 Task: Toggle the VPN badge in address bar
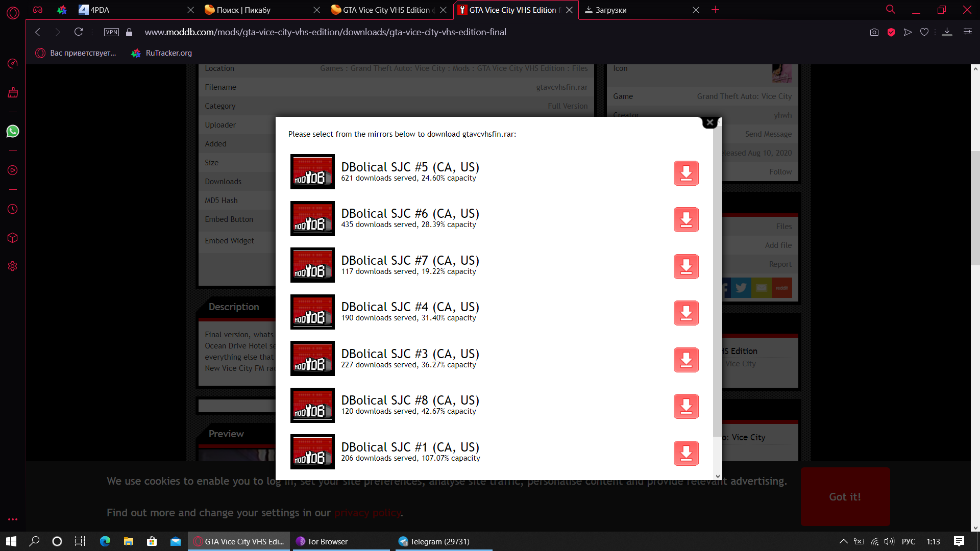click(111, 32)
